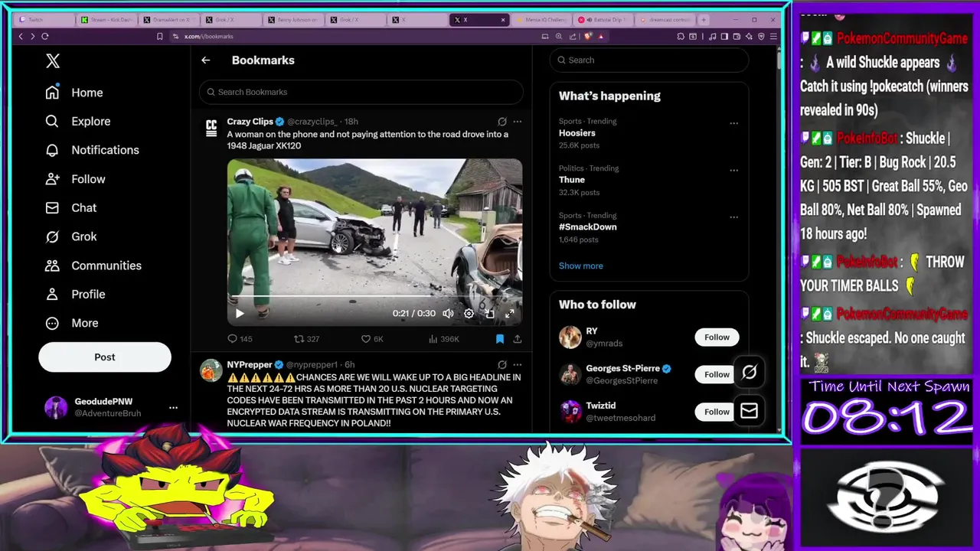Screen dimensions: 980x551
Task: Go forward in browser history
Action: pos(32,36)
